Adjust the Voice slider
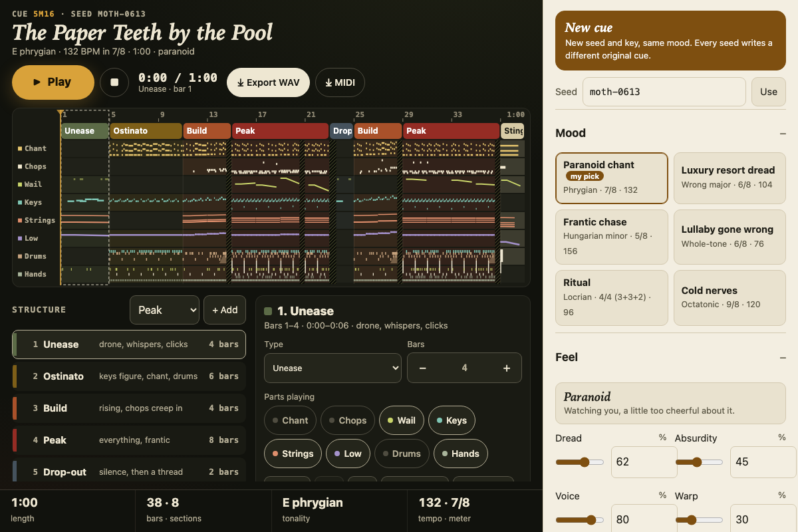Screen dimensions: 798x532 tap(580, 520)
